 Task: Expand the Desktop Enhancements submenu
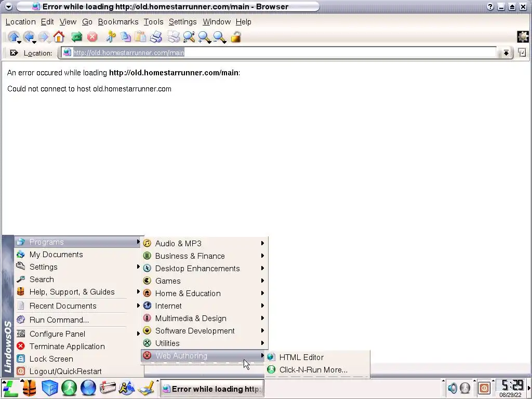coord(204,269)
